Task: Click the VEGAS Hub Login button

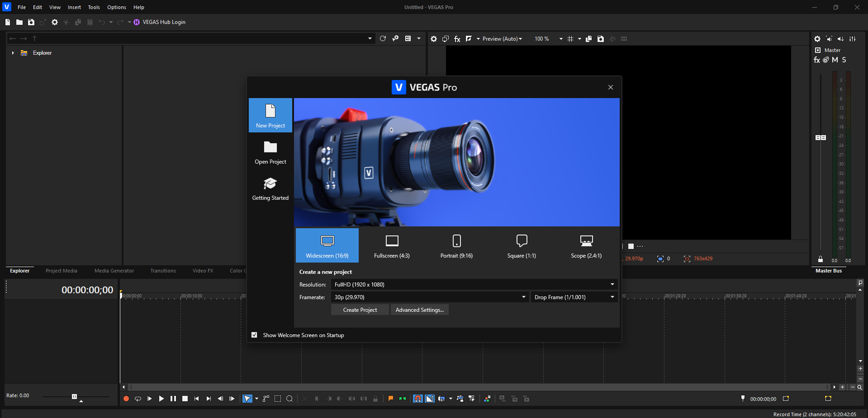Action: pyautogui.click(x=159, y=22)
